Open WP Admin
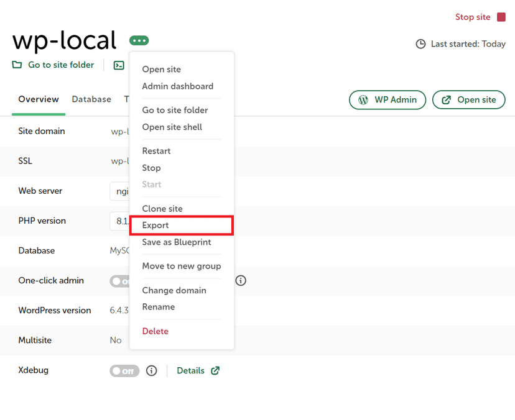515x420 pixels. pos(387,99)
